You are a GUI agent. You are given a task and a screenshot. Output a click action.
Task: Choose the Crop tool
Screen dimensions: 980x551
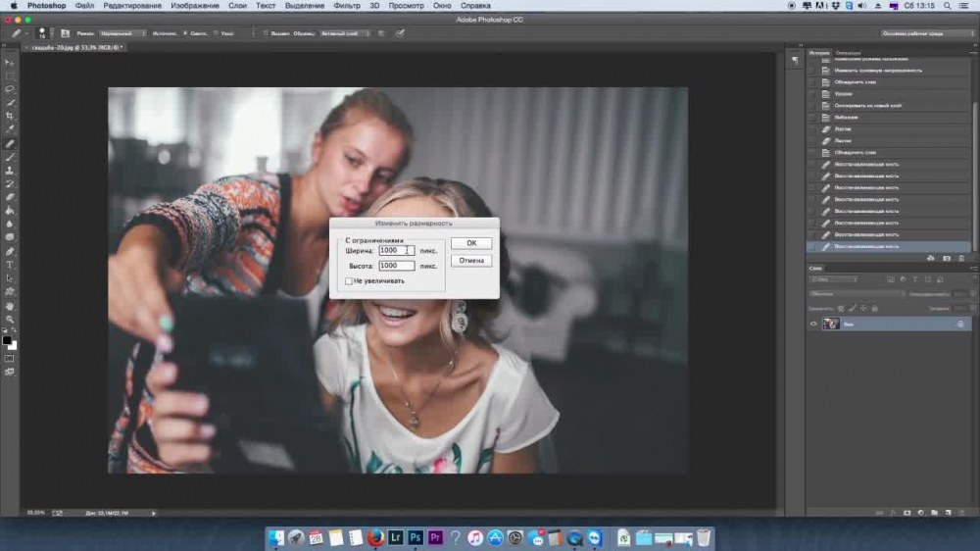tap(11, 116)
